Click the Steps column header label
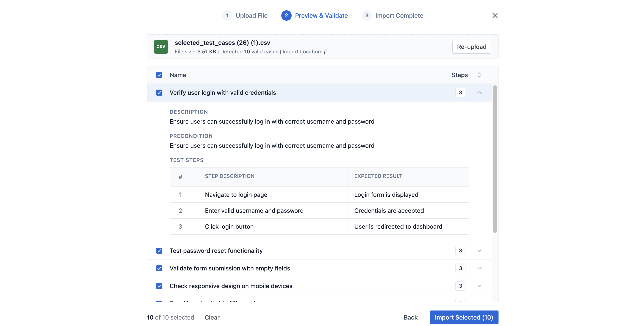The height and width of the screenshot is (326, 644). click(460, 75)
